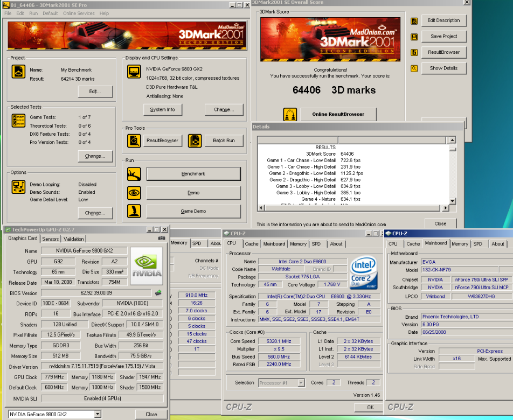Click the GPU-Z BIOS save chip icon
Image resolution: width=513 pixels, height=420 pixels.
tap(158, 293)
